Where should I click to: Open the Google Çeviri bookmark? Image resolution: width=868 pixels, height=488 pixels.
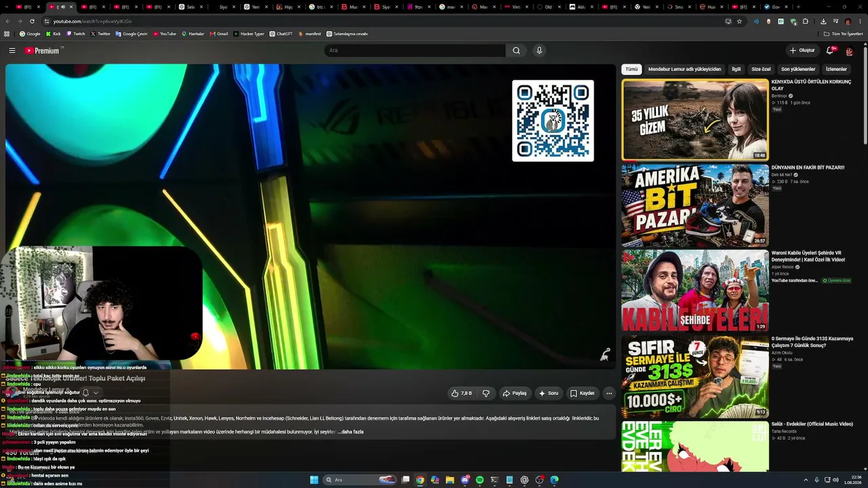click(132, 33)
